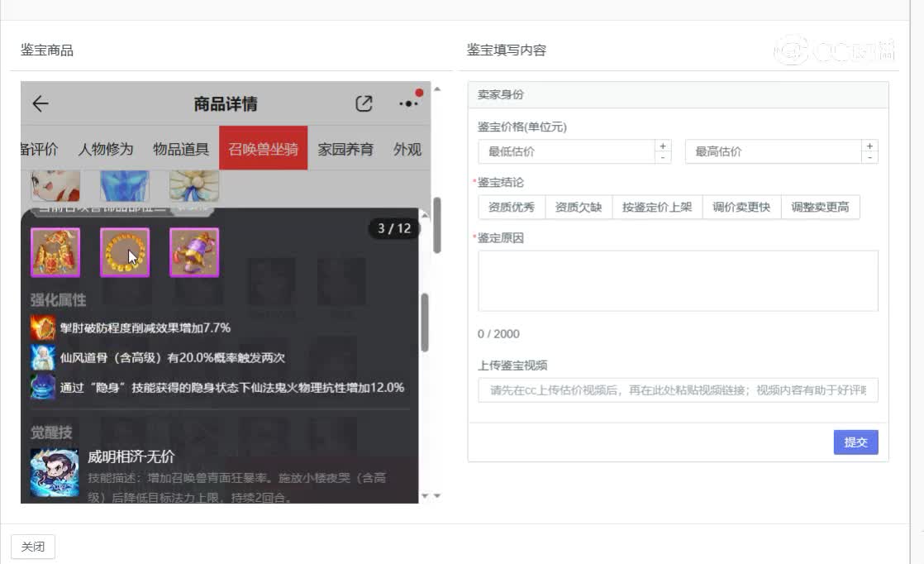The image size is (924, 564).
Task: Select the purple vase equipment icon
Action: 193,251
